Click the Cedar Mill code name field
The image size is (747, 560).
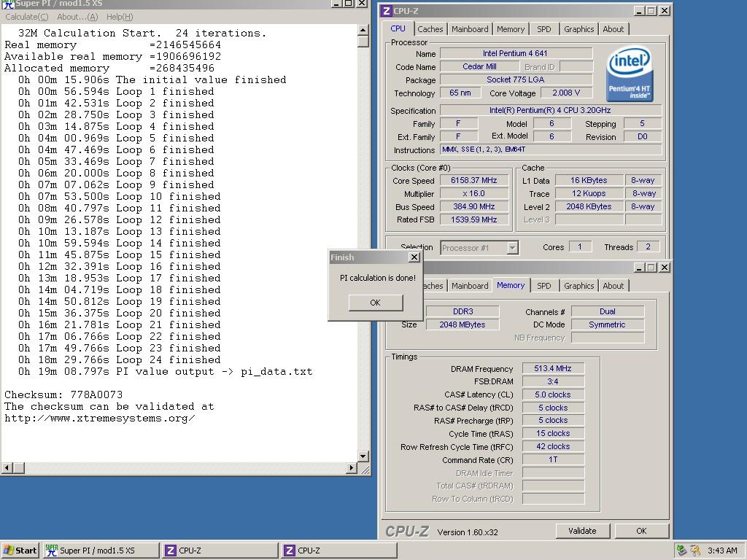pyautogui.click(x=480, y=66)
